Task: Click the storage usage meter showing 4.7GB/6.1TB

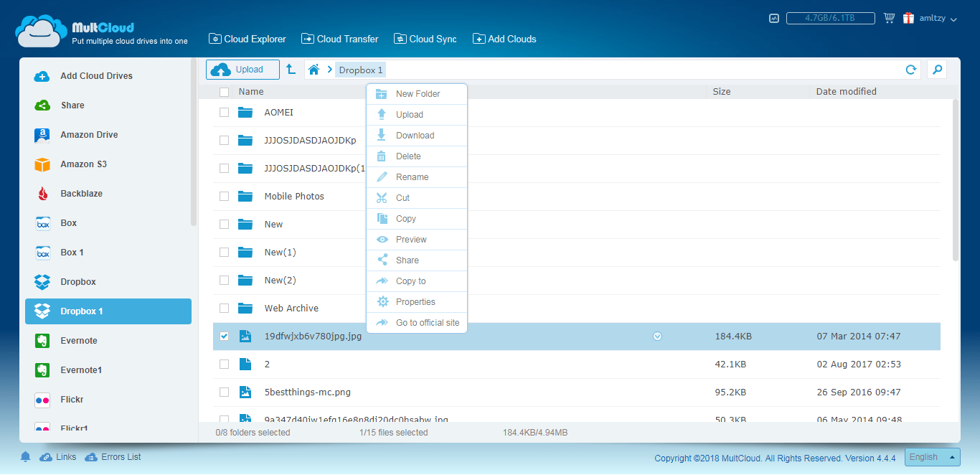Action: [830, 17]
